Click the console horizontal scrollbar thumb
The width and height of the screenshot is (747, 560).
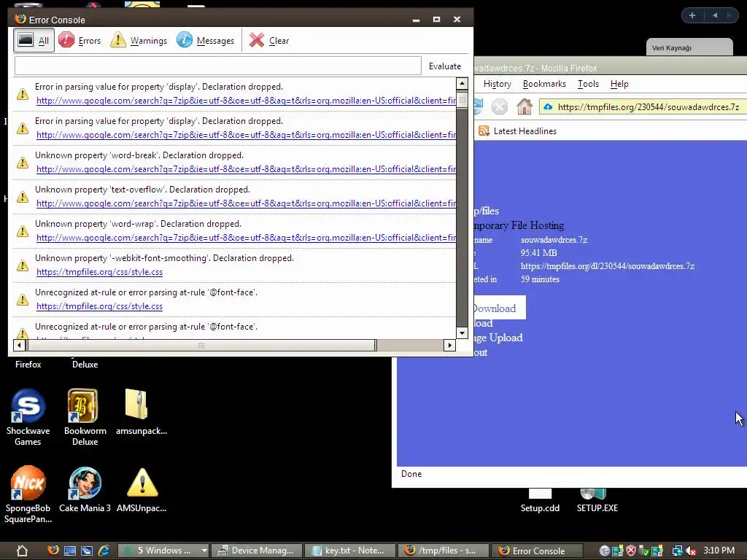tap(201, 345)
